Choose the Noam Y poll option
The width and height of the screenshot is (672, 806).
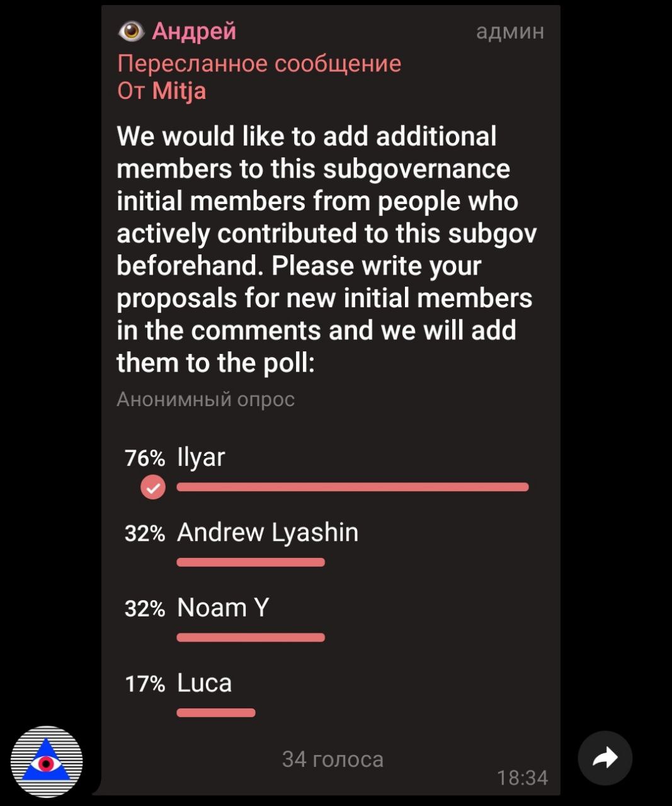[x=223, y=608]
